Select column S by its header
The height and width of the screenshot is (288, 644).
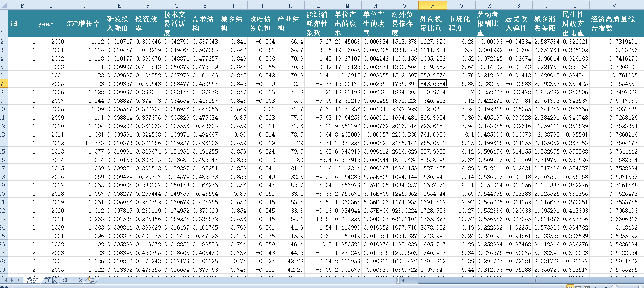point(518,5)
